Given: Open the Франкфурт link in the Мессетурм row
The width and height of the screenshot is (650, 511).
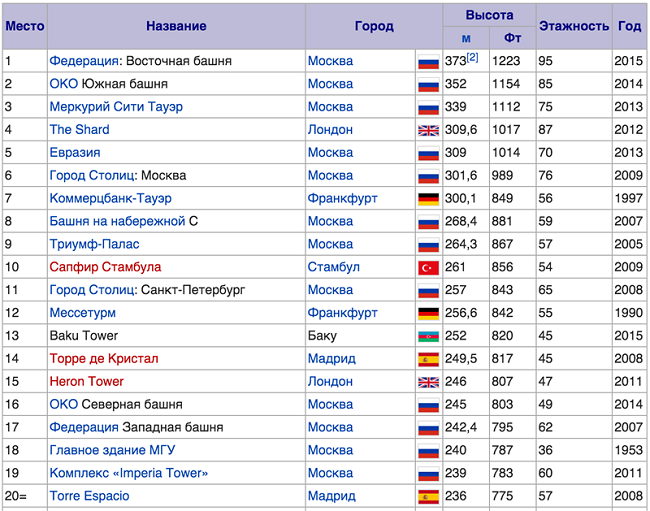Looking at the screenshot, I should pos(342,313).
